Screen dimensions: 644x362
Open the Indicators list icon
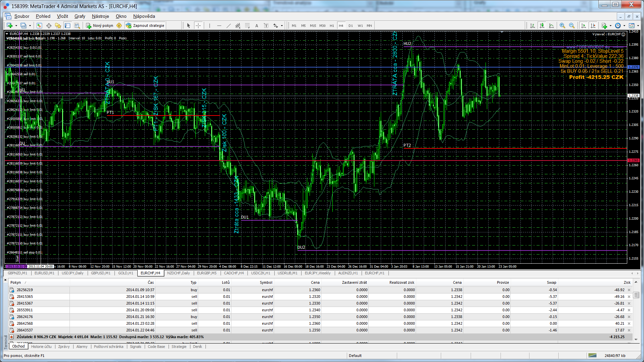604,26
